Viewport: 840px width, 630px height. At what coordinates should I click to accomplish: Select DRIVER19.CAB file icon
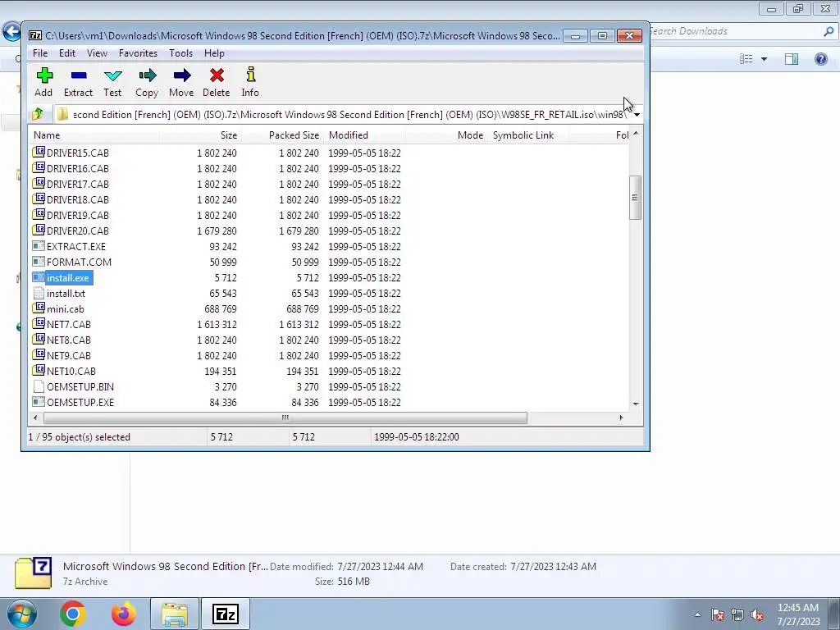39,214
